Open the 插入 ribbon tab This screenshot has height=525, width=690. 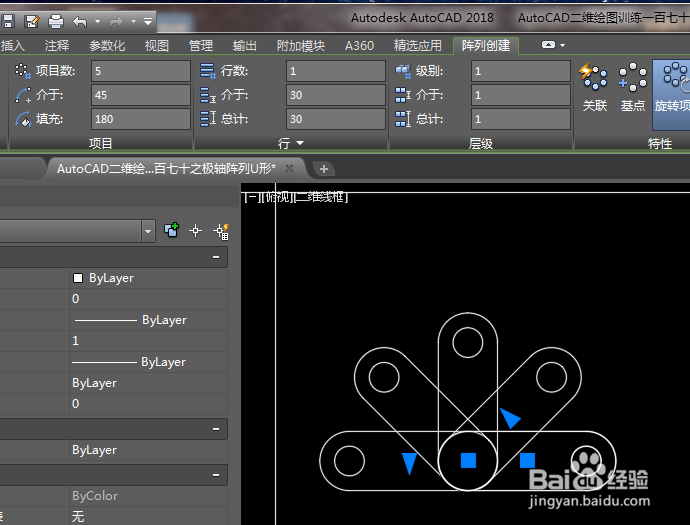(x=12, y=45)
